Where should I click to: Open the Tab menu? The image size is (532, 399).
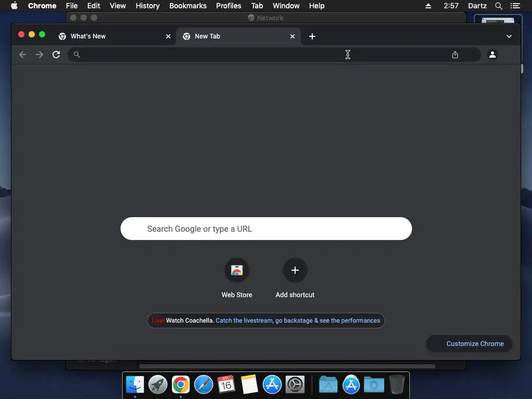257,6
